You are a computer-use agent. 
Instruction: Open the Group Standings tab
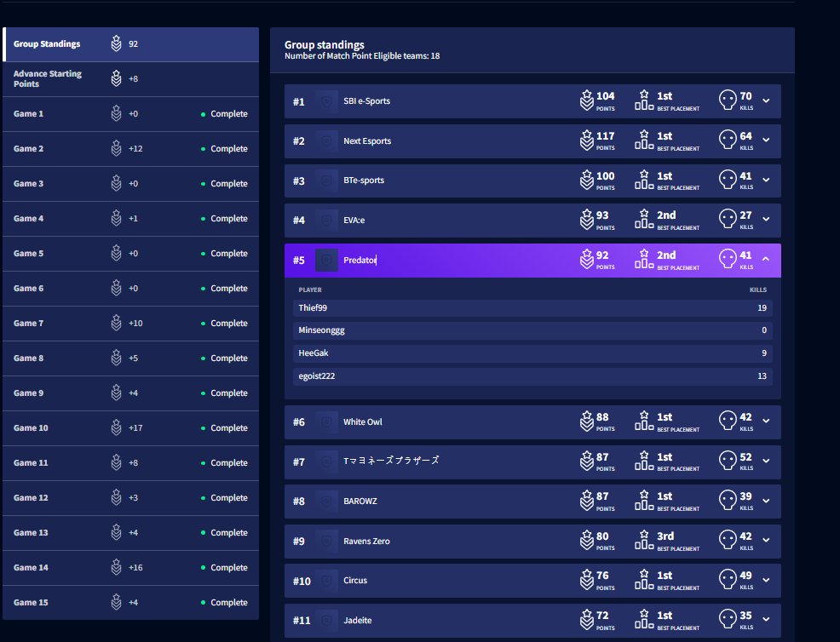tap(130, 44)
